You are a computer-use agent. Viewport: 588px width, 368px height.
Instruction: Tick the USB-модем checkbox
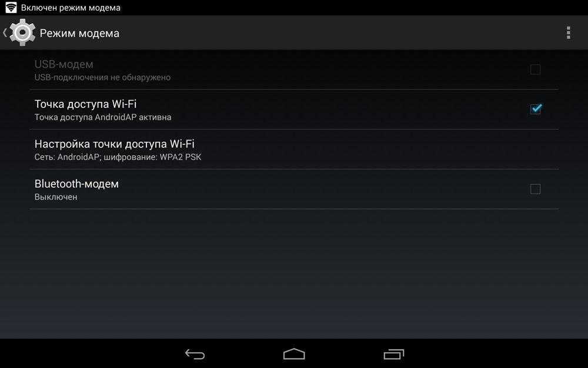point(535,69)
